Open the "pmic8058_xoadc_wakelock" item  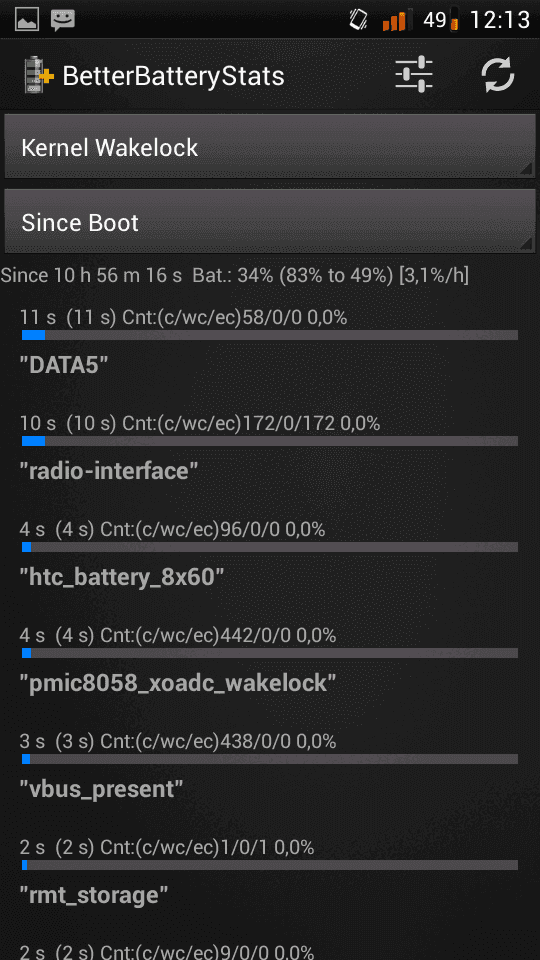(x=270, y=661)
